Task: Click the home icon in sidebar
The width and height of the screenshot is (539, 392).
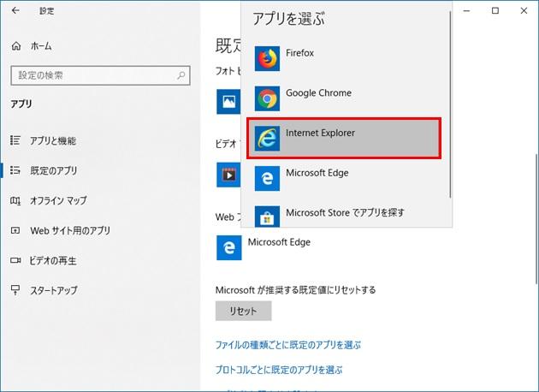Action: [x=16, y=45]
